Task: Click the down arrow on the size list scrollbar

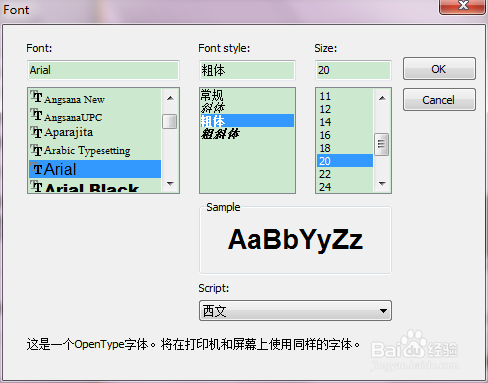Action: click(x=382, y=184)
